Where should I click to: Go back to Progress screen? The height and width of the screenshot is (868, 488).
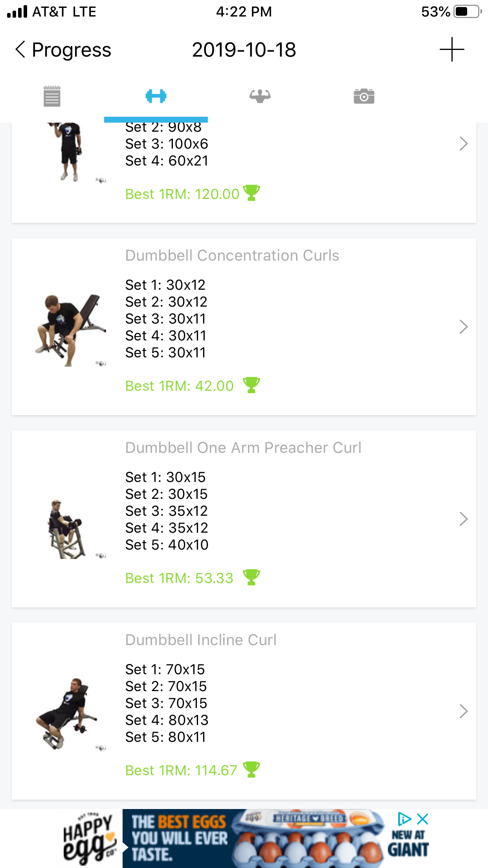pyautogui.click(x=63, y=50)
